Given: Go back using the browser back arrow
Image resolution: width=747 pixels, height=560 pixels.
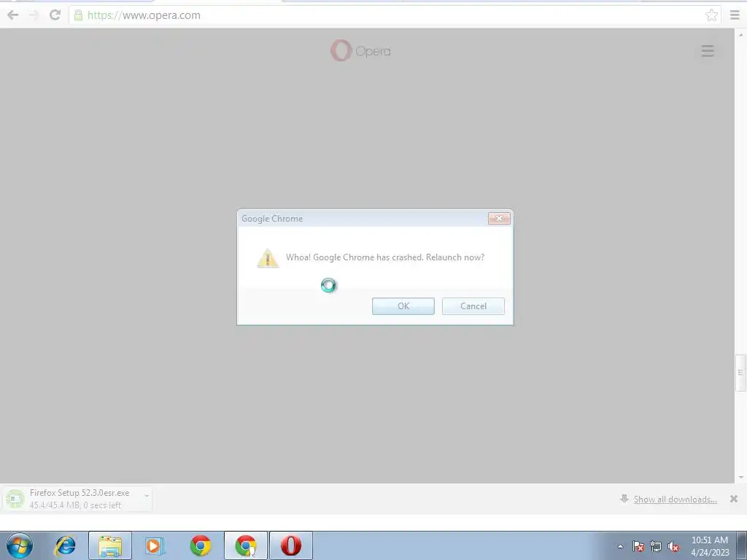Looking at the screenshot, I should [x=13, y=15].
